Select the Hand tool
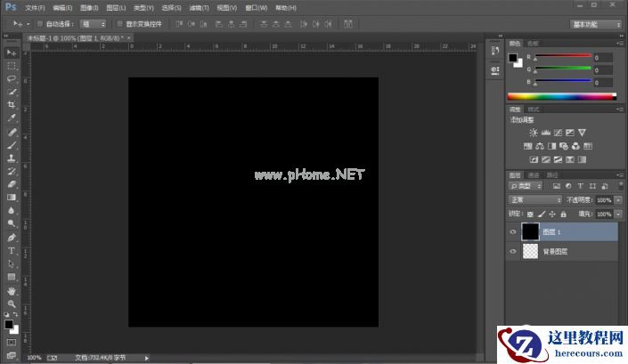Viewport: 628px width, 364px height. click(12, 291)
